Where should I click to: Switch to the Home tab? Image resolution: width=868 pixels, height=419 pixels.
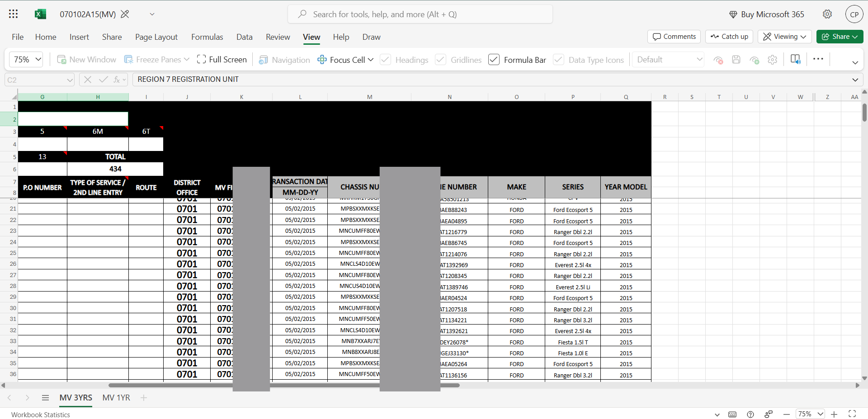[x=46, y=37]
